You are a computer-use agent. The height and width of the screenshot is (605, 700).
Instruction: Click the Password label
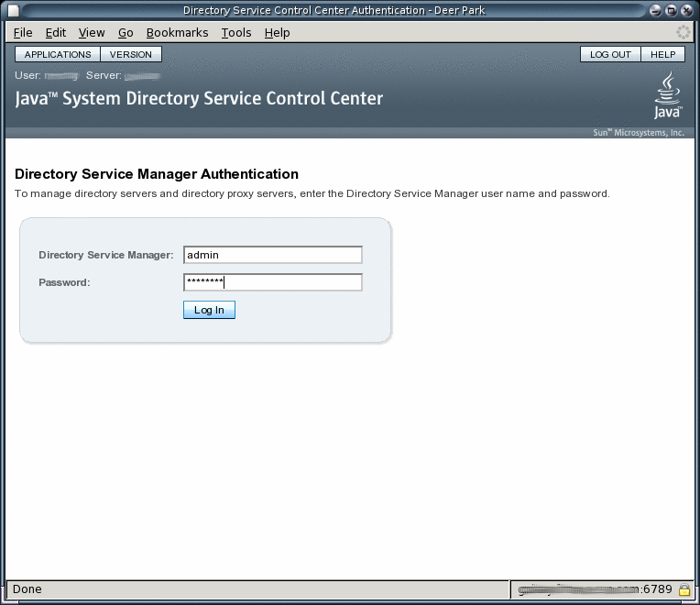click(x=64, y=282)
